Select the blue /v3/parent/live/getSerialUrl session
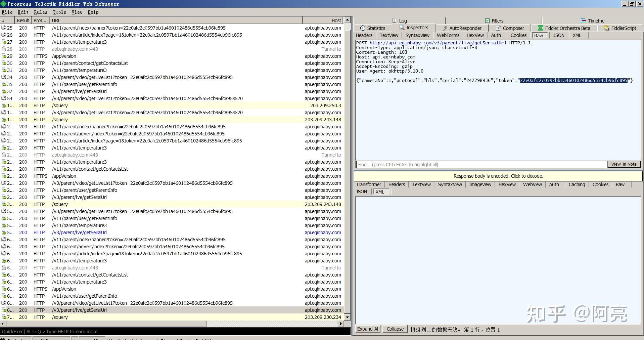Viewport: 644px width, 340px height. point(171,232)
